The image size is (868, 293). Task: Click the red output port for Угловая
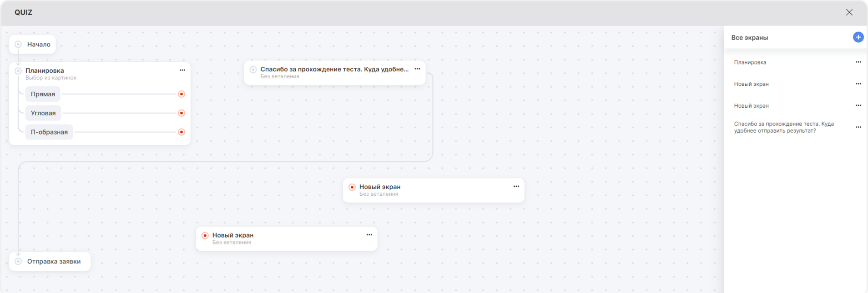182,113
